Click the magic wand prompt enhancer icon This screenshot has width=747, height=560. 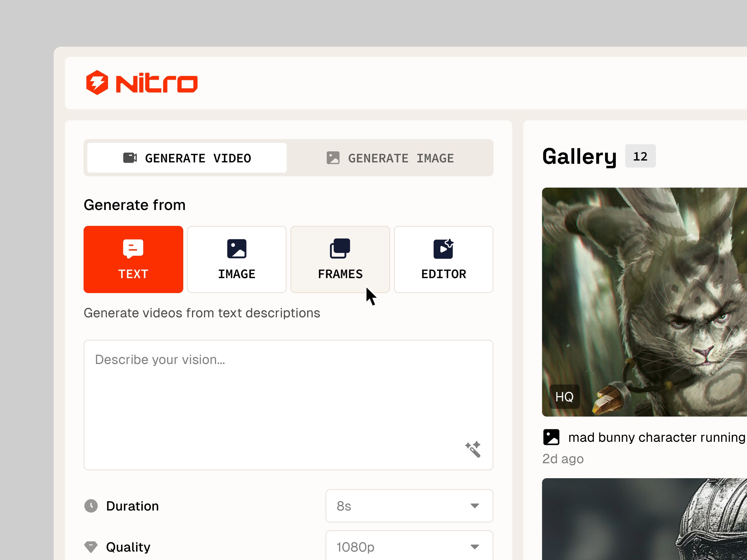click(473, 448)
